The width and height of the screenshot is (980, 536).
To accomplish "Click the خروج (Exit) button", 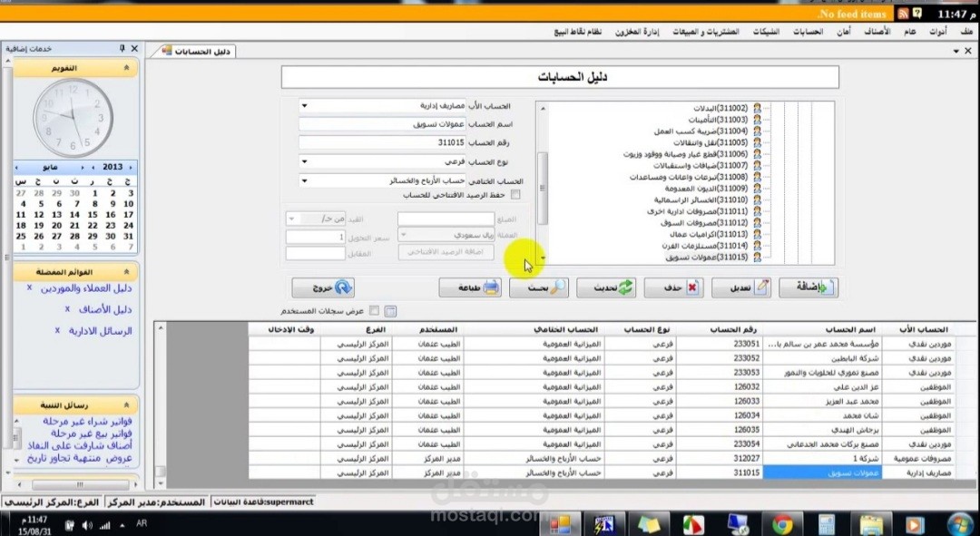I will tap(323, 287).
